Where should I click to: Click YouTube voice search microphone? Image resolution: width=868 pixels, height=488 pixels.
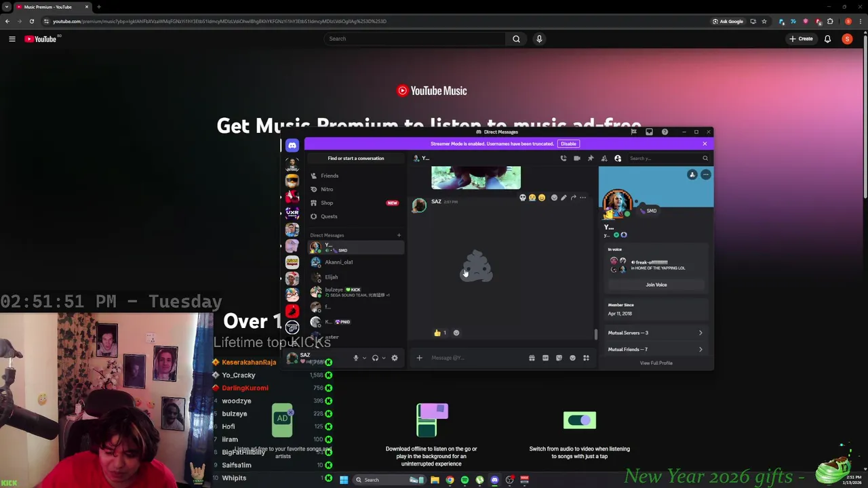(539, 39)
